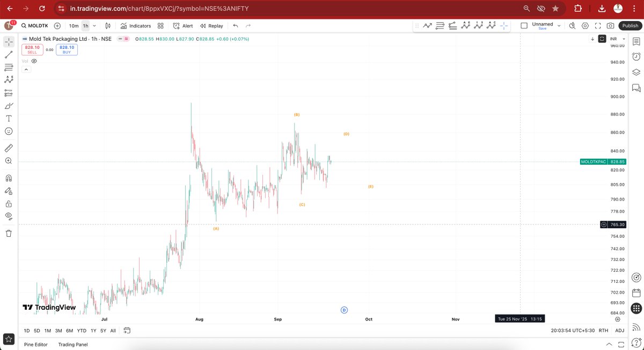
Task: Toggle stay in drawing mode
Action: [9, 191]
